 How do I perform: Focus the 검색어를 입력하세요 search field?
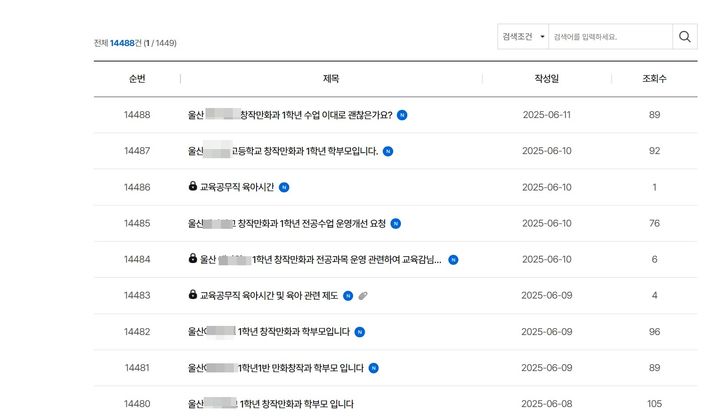click(x=610, y=37)
